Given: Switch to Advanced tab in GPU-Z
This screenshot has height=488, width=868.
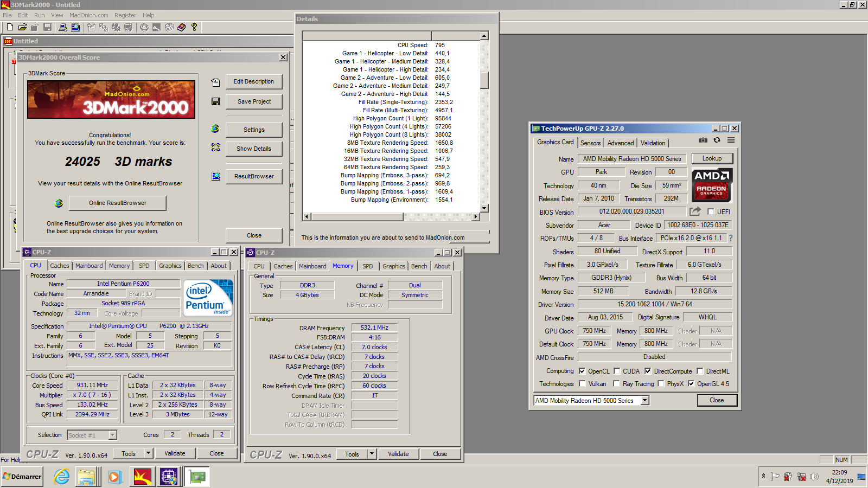Looking at the screenshot, I should [x=620, y=143].
